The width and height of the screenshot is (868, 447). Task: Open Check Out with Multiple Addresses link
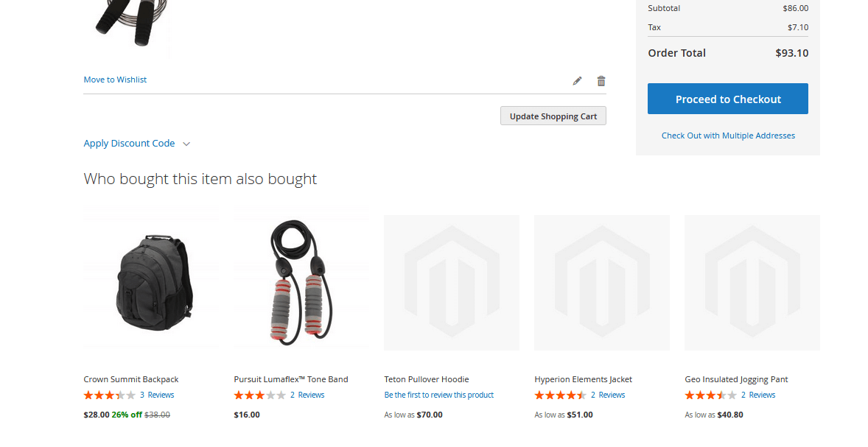pyautogui.click(x=728, y=135)
